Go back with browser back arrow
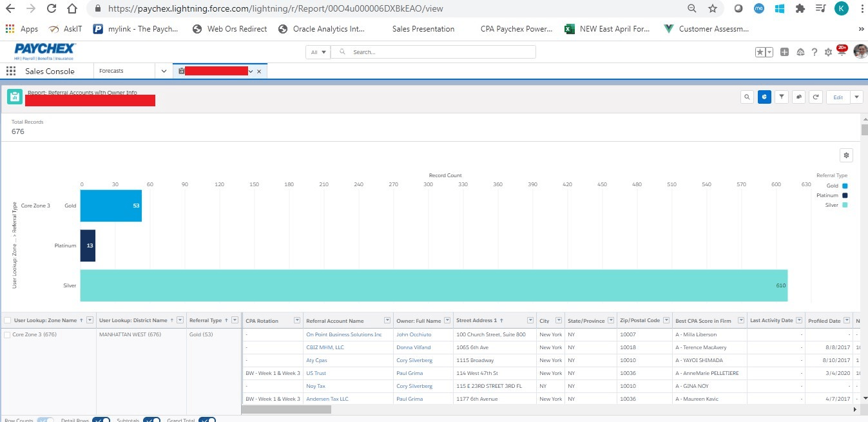The height and width of the screenshot is (422, 868). click(11, 8)
